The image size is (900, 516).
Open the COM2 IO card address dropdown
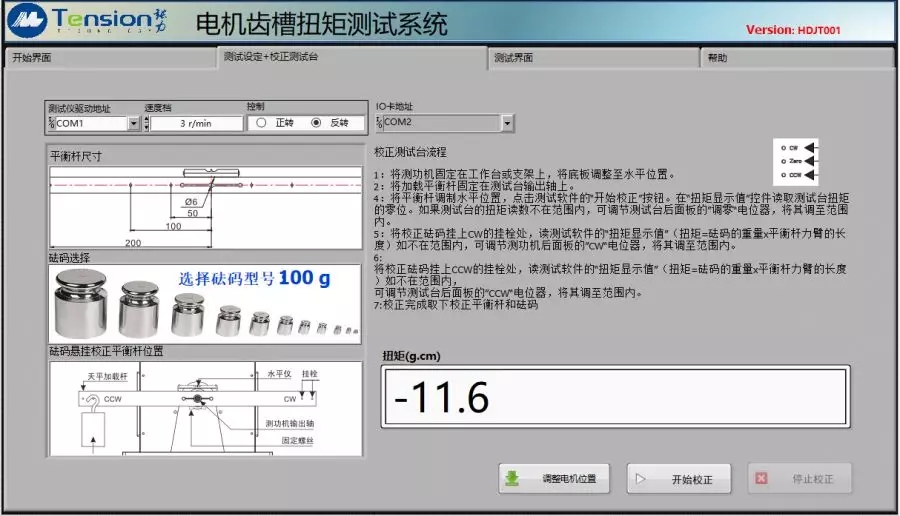507,123
